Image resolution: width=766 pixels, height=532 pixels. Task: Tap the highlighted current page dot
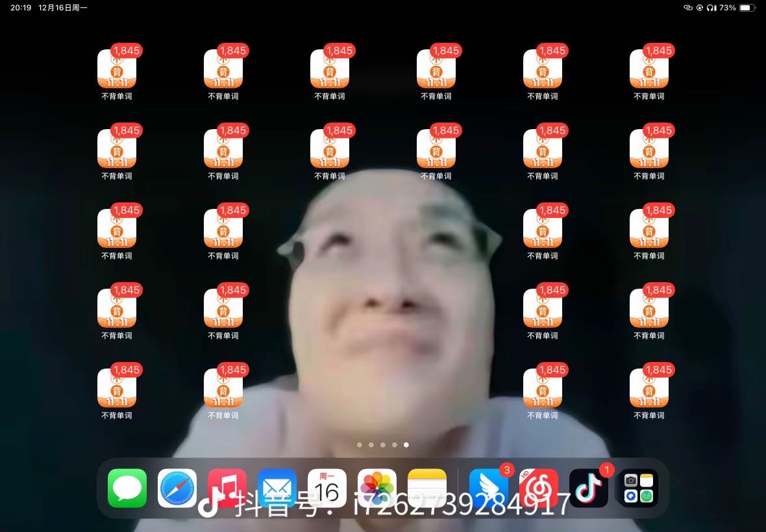tap(406, 444)
